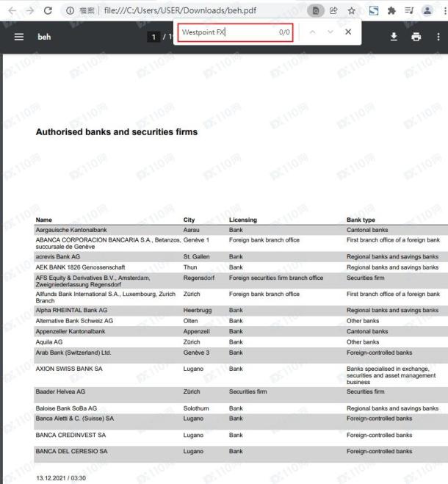Bookmark this page with the star icon
The height and width of the screenshot is (484, 448).
(x=351, y=11)
